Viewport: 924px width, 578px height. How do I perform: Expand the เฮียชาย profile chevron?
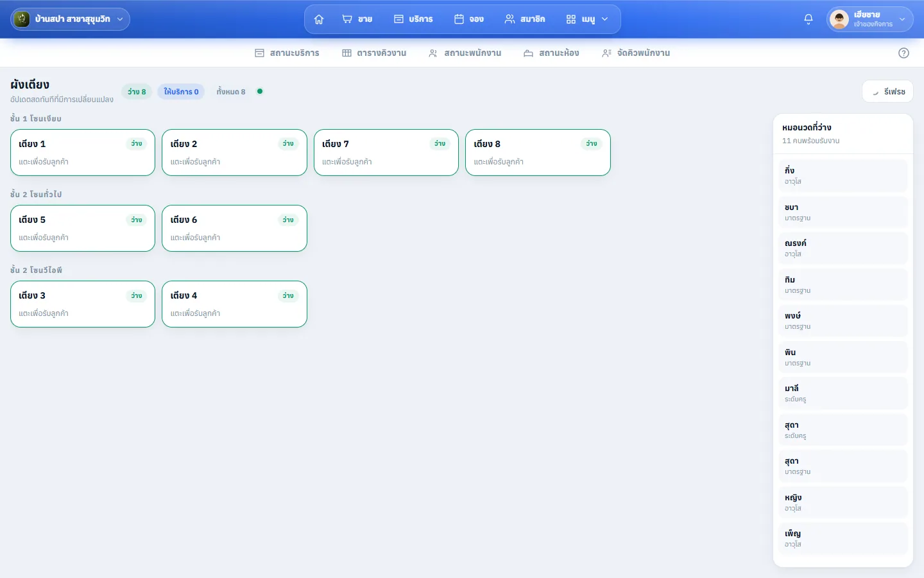[x=902, y=19]
